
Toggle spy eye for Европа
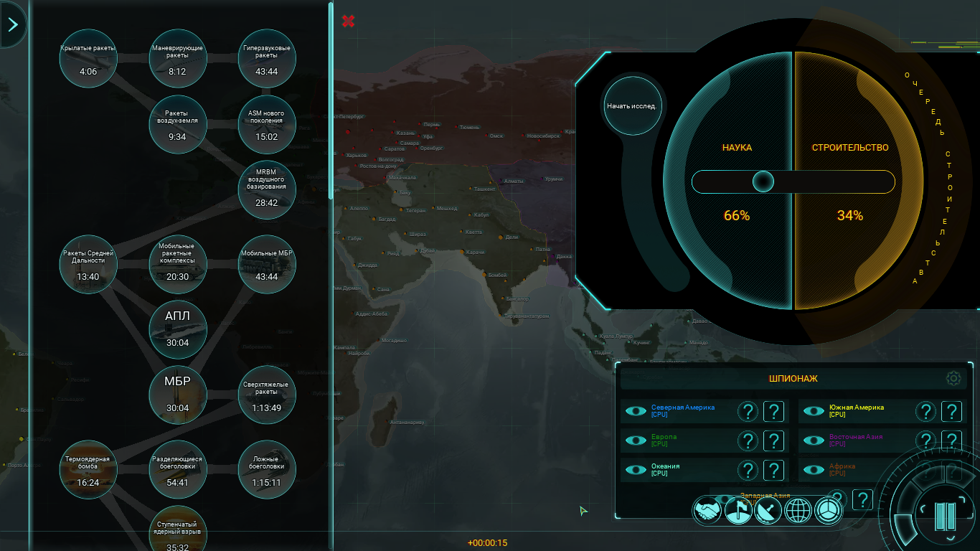coord(636,441)
